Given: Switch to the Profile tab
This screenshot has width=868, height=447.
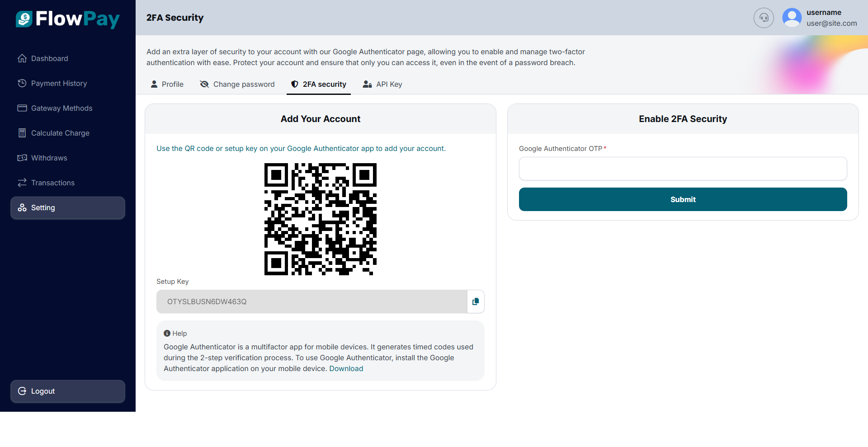Looking at the screenshot, I should point(167,84).
